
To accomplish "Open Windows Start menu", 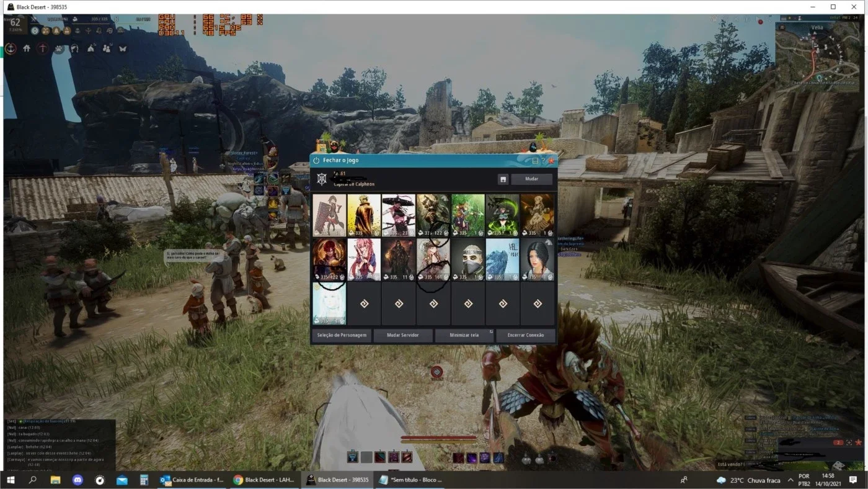I will 11,480.
